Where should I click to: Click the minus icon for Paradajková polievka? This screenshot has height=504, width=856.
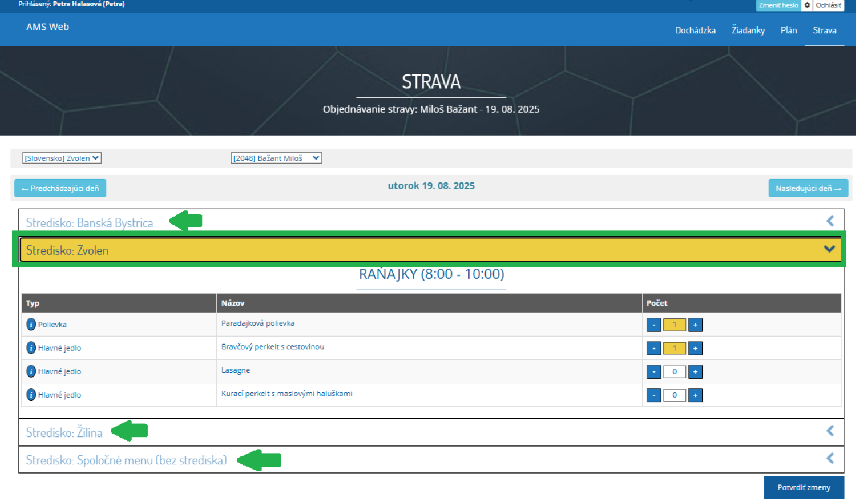pyautogui.click(x=654, y=324)
